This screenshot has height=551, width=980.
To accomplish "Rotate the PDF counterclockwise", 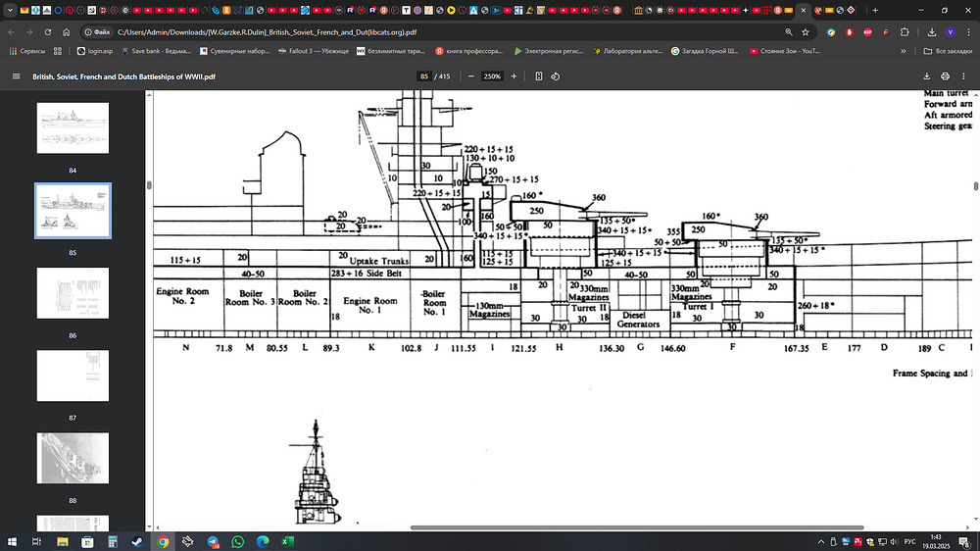I will [x=556, y=76].
